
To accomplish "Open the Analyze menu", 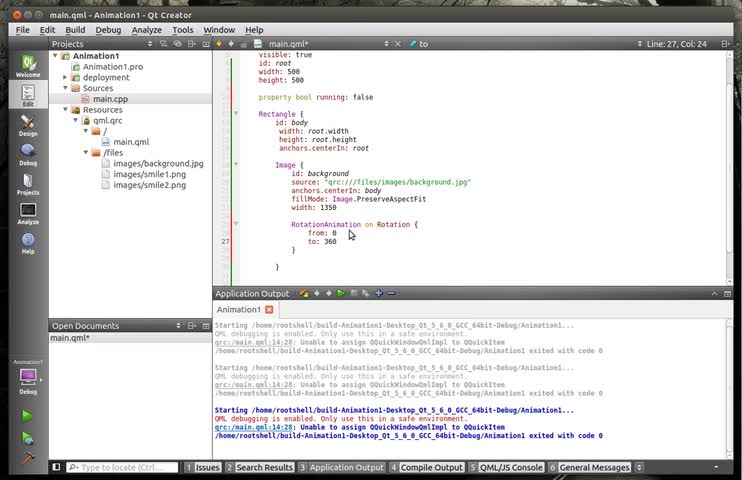I will click(147, 30).
